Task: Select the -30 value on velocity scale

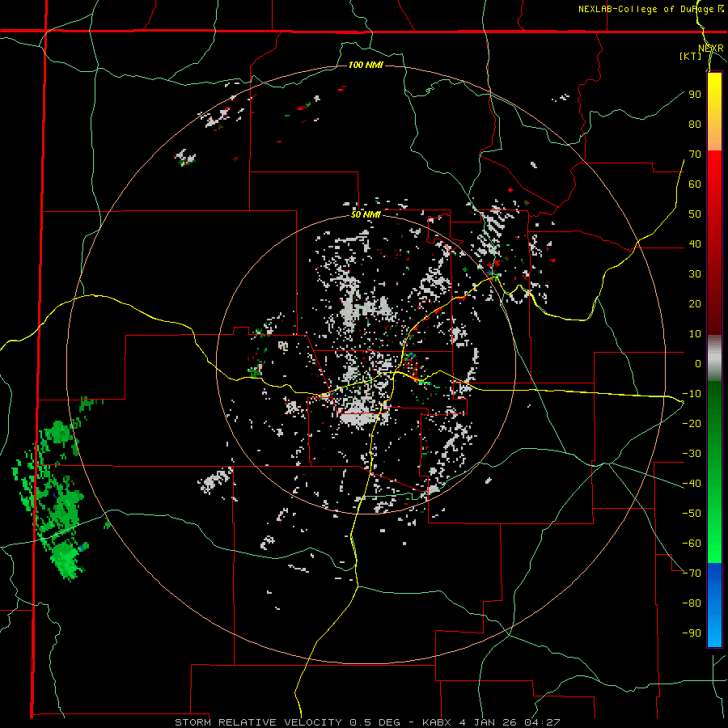Action: pyautogui.click(x=692, y=454)
